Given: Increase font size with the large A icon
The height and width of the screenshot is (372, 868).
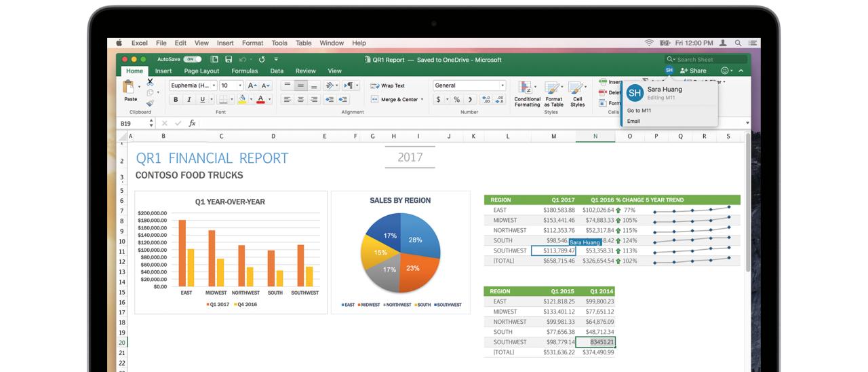Looking at the screenshot, I should (x=252, y=86).
